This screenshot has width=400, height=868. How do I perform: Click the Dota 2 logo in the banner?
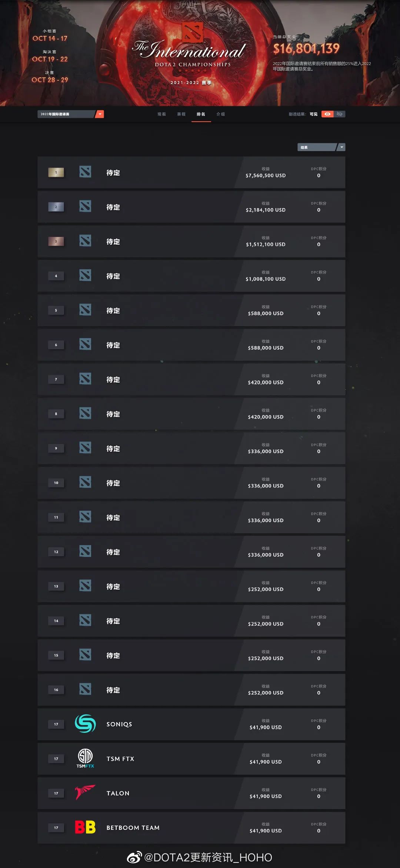pyautogui.click(x=193, y=32)
